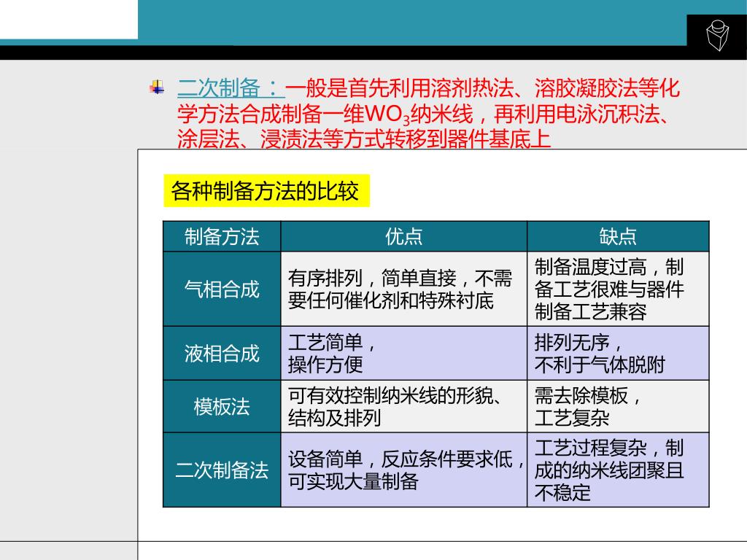Select the yellow heading 各种制备方法的比较
Screen dimensions: 747x560
tap(266, 191)
